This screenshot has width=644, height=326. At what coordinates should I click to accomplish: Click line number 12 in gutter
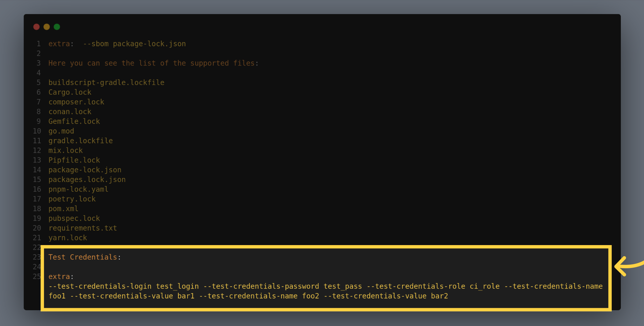pos(37,151)
